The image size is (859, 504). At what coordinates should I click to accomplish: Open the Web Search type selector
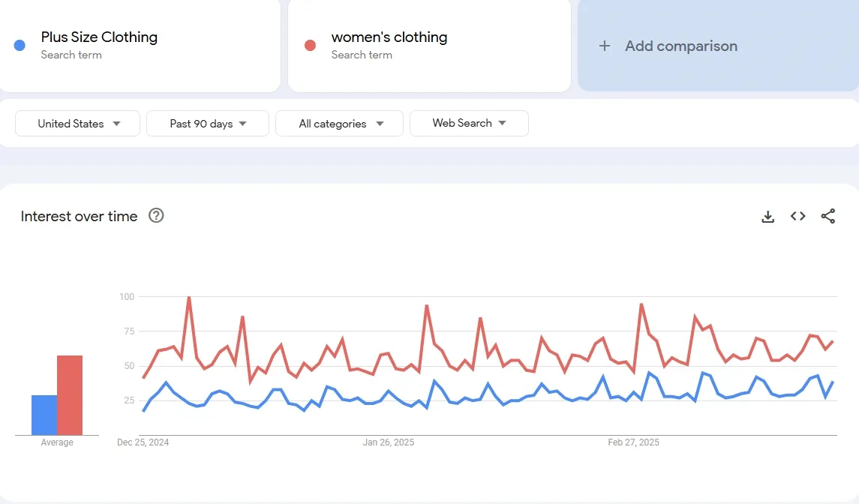click(469, 123)
